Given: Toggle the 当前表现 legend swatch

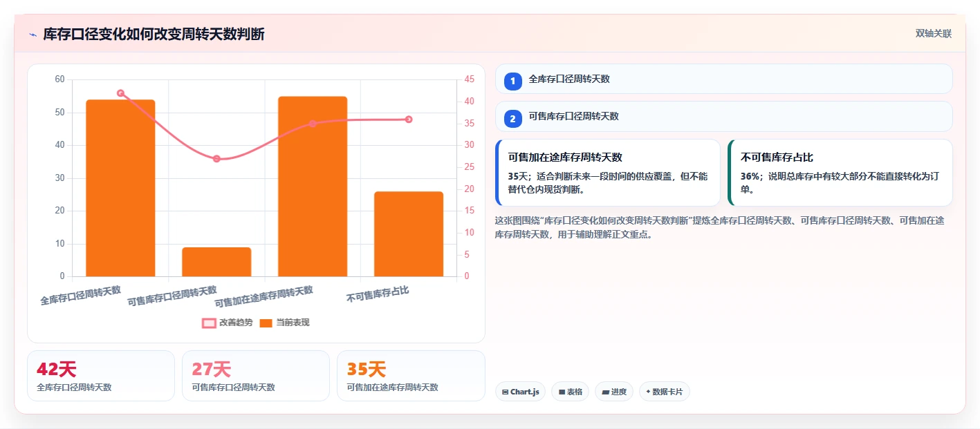Looking at the screenshot, I should click(266, 323).
